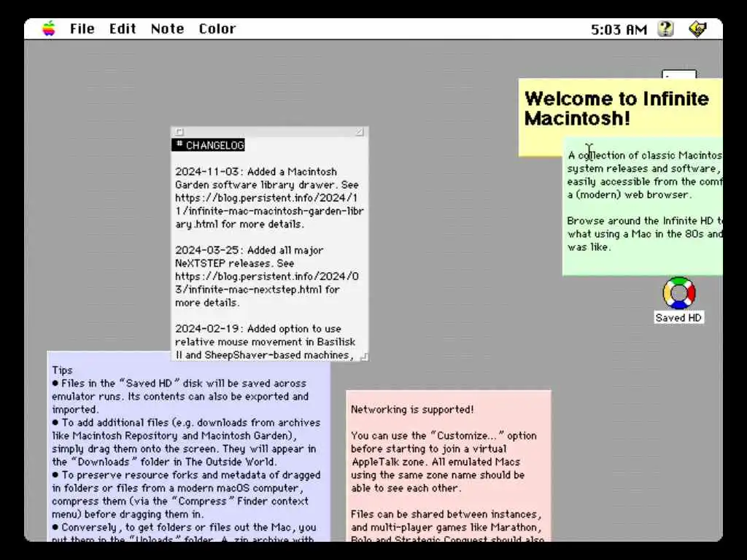
Task: Open the Apple menu
Action: tap(49, 28)
